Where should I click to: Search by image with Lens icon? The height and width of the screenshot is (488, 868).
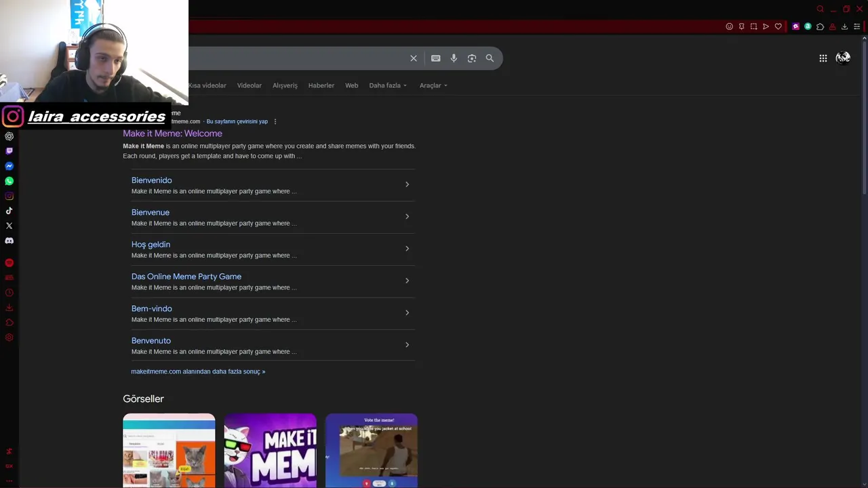[x=472, y=58]
